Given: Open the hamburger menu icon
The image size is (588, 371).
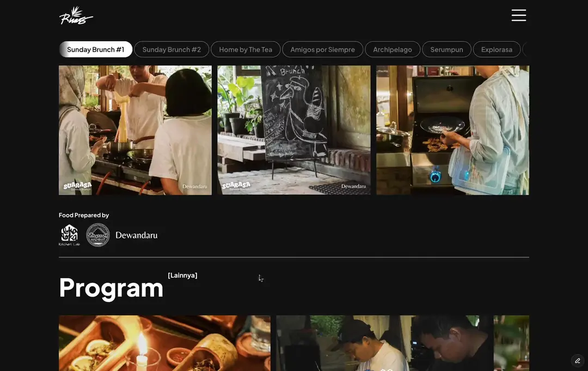Looking at the screenshot, I should (519, 15).
